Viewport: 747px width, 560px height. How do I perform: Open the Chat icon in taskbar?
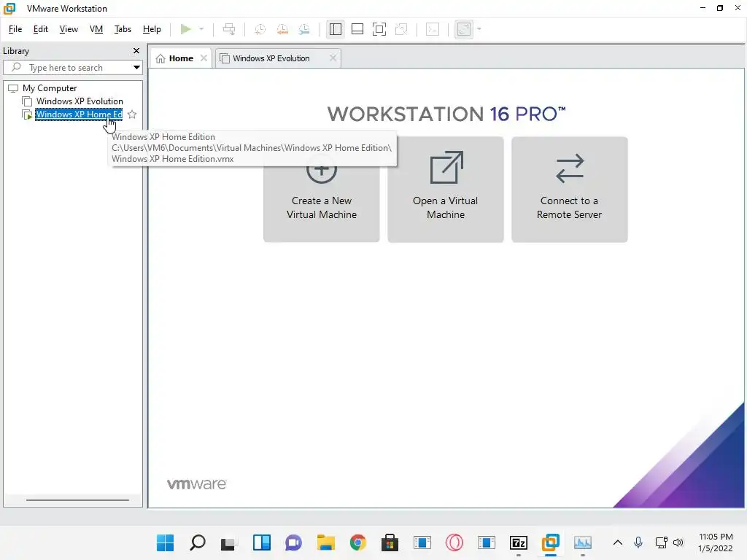click(293, 542)
